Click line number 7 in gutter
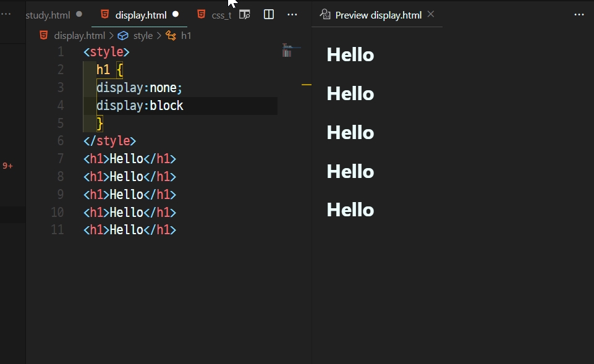 [61, 159]
